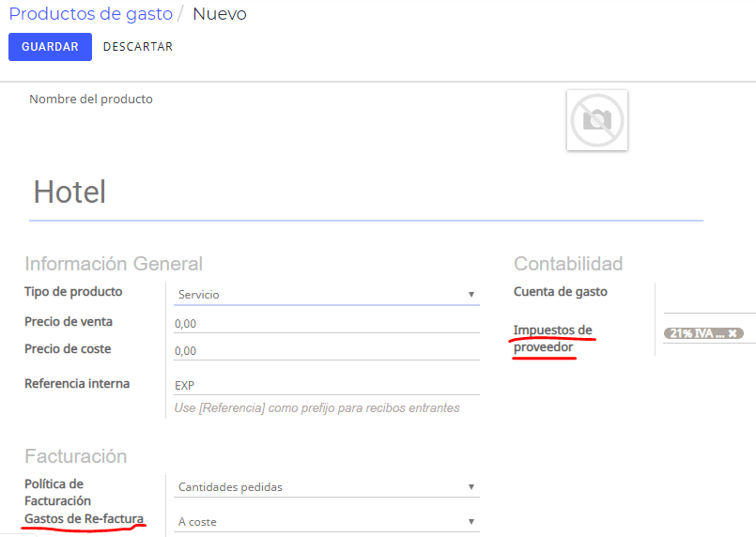Open the Productos de gasto breadcrumb
This screenshot has width=756, height=537.
91,14
